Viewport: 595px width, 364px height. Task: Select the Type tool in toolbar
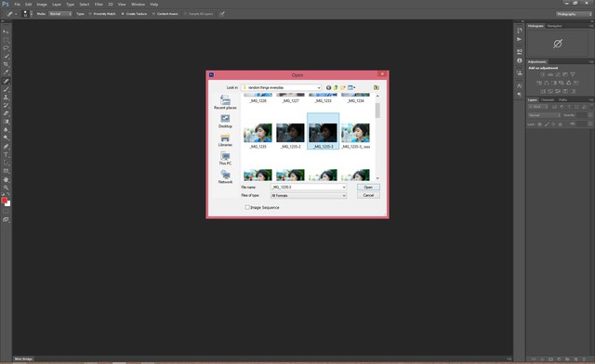coord(6,155)
